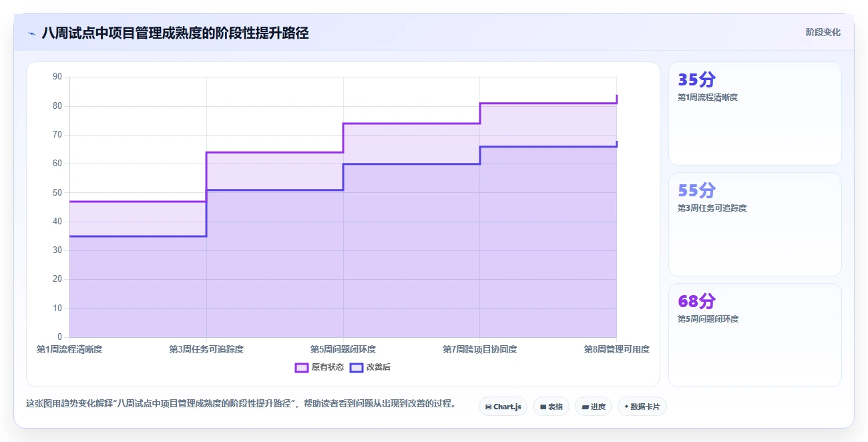
Task: Toggle the 原有状态 legend entry
Action: [319, 367]
